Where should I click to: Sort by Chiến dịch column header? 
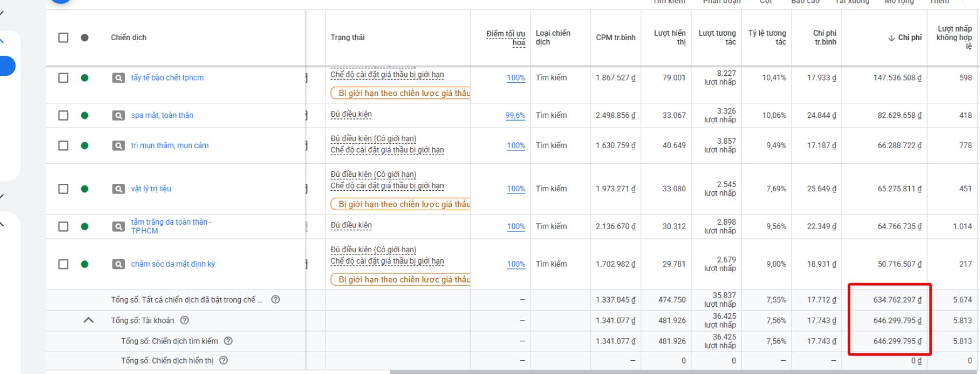click(129, 37)
